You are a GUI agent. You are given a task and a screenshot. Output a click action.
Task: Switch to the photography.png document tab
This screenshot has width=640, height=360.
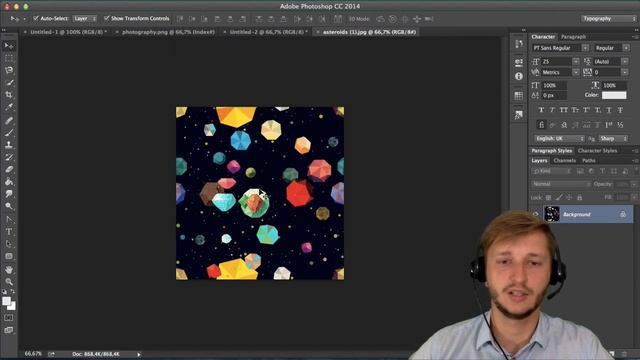pyautogui.click(x=168, y=32)
